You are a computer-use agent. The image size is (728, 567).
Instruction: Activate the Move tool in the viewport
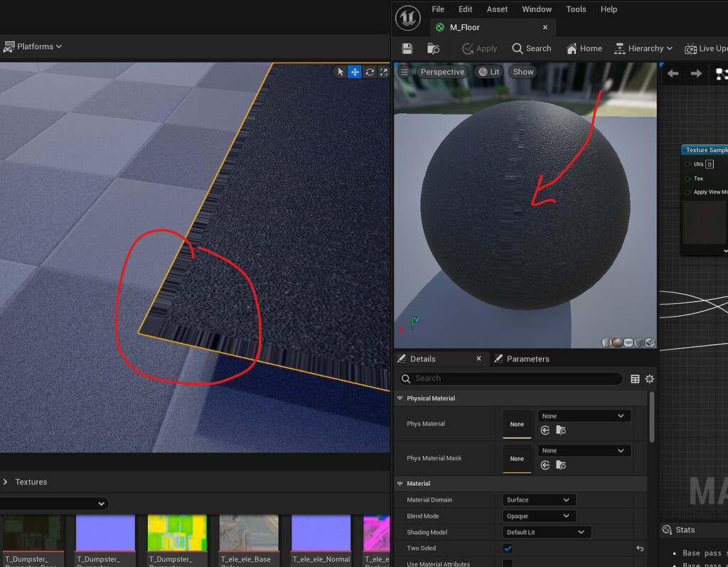[x=355, y=71]
